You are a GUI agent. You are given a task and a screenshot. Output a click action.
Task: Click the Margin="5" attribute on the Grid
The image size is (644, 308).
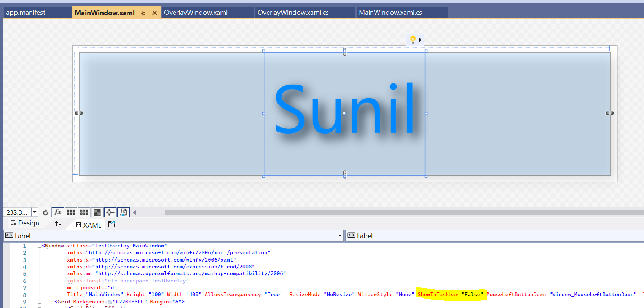point(166,302)
